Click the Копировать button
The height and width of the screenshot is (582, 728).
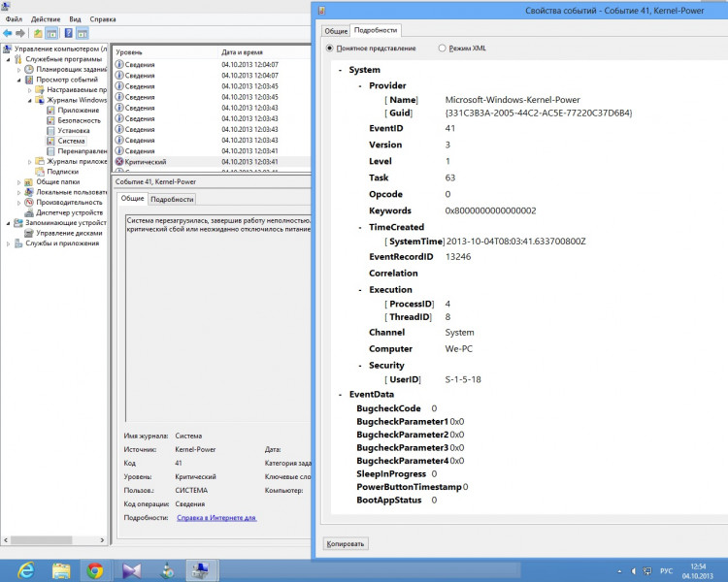[346, 543]
